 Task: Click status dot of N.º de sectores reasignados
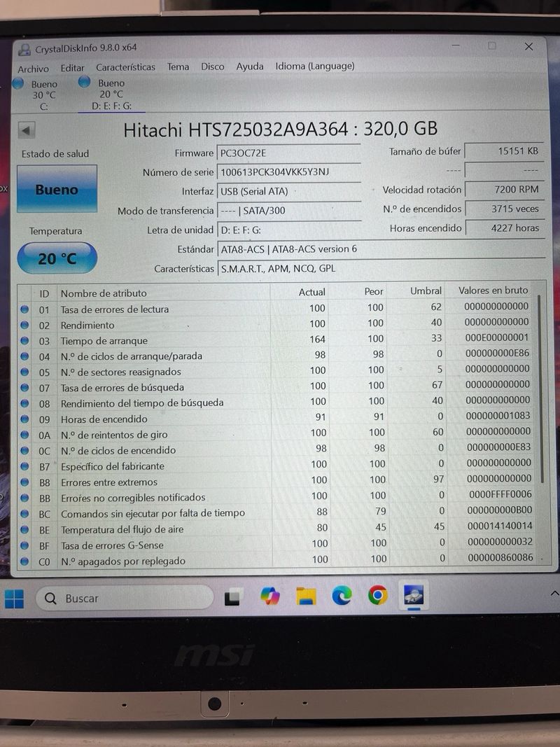pos(24,372)
